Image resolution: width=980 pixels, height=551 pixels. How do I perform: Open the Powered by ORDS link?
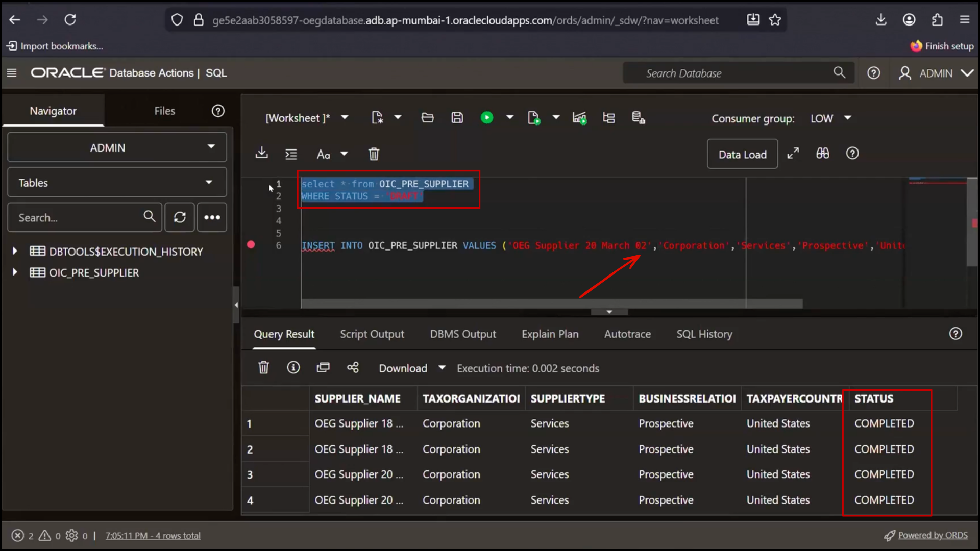933,535
